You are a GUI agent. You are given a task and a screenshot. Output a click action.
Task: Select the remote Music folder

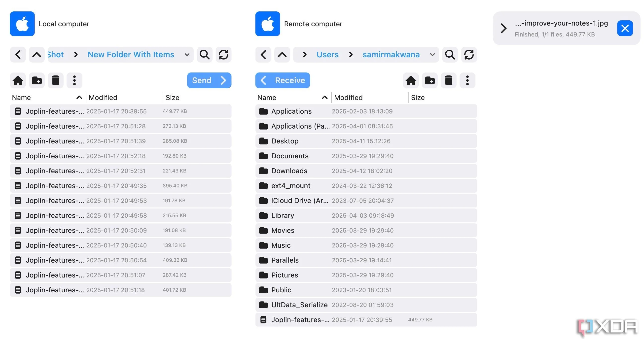[x=366, y=245]
